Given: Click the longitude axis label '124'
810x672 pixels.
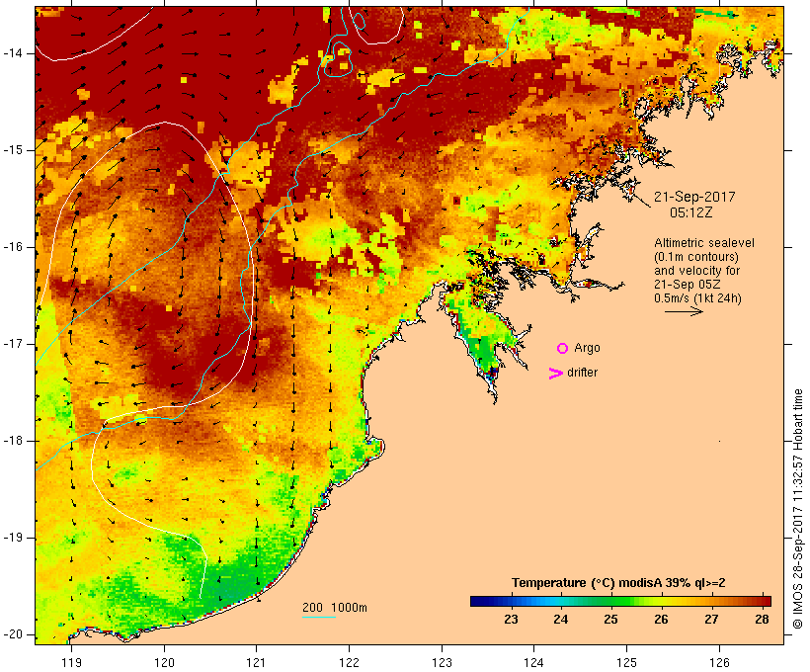Looking at the screenshot, I should [533, 662].
